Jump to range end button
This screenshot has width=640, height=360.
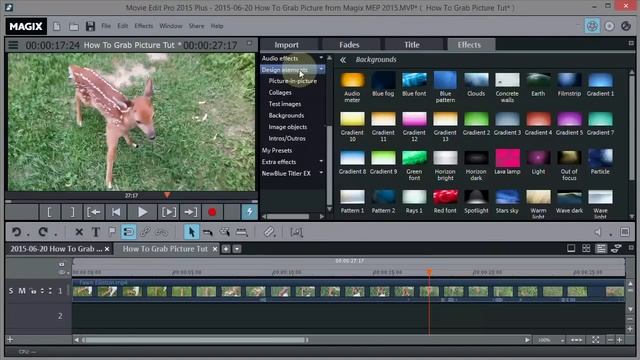(x=190, y=212)
